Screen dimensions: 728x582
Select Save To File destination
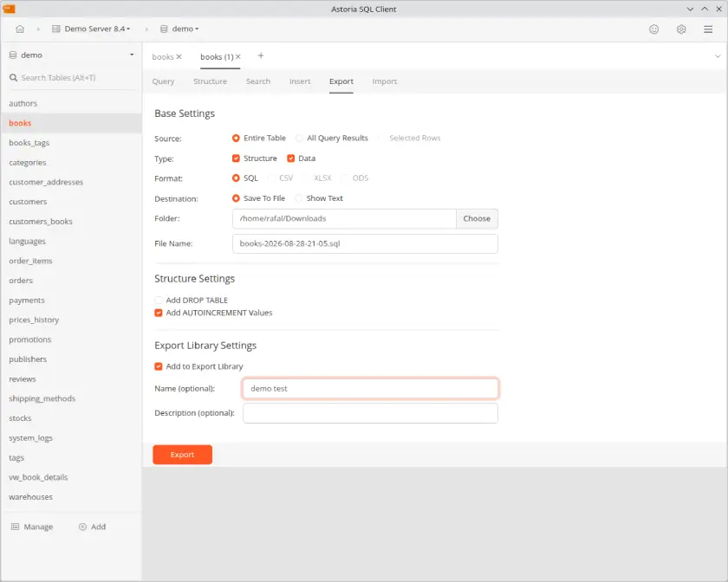coord(236,198)
